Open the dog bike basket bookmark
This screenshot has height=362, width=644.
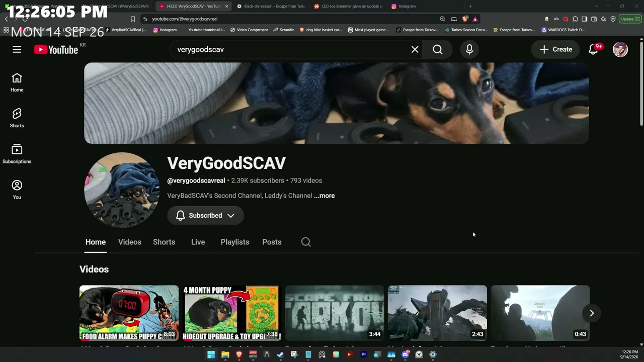point(320,30)
